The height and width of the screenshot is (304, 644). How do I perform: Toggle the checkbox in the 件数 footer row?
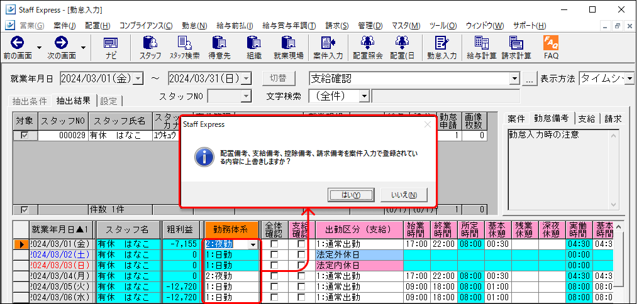click(x=25, y=210)
